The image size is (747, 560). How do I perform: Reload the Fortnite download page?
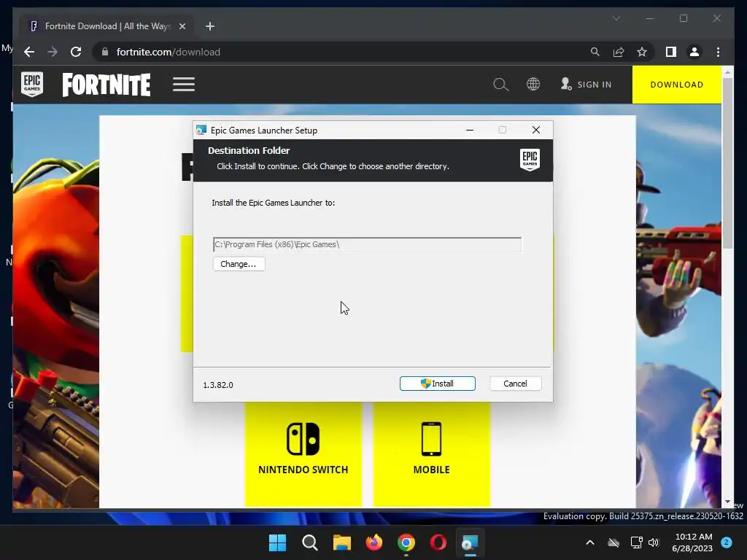click(76, 52)
